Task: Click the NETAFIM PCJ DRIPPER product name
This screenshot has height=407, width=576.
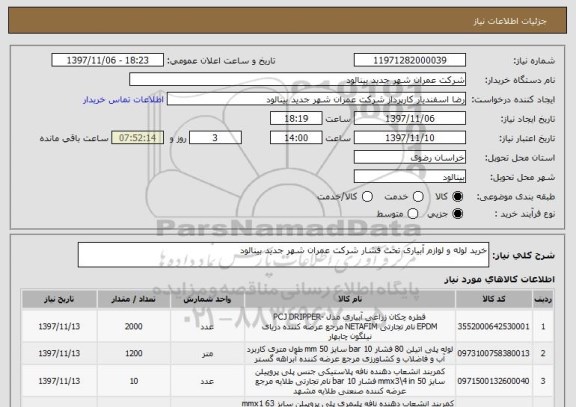Action: tap(350, 327)
